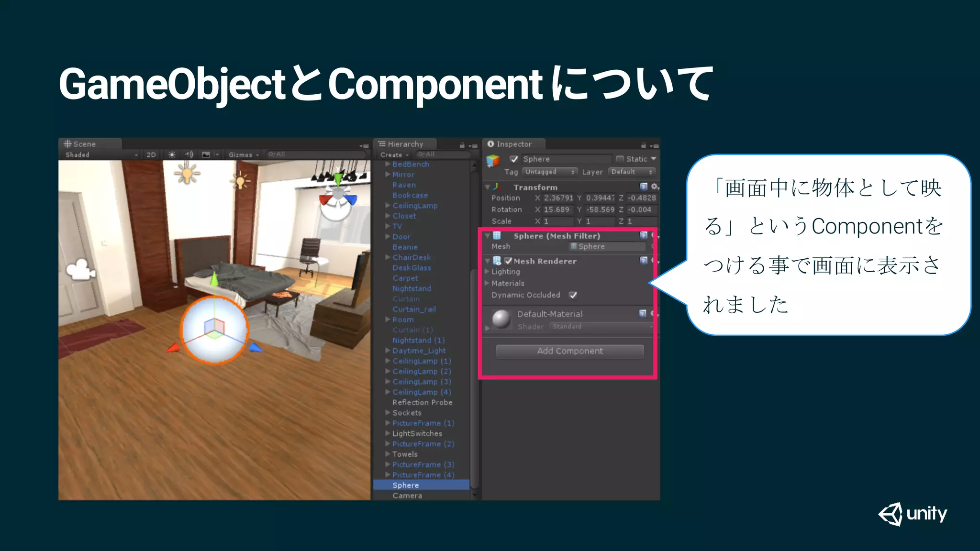Viewport: 980px width, 551px height.
Task: Expand Daytime_Light in Hierarchy
Action: point(388,351)
